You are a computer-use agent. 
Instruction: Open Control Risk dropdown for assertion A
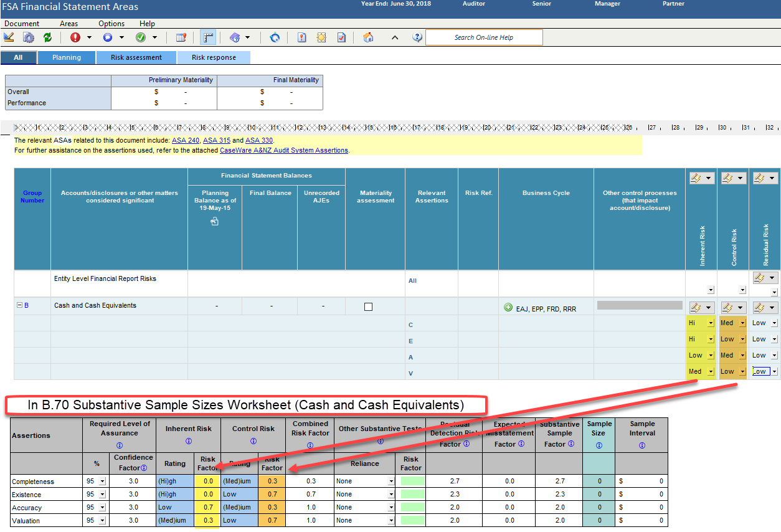click(x=741, y=356)
